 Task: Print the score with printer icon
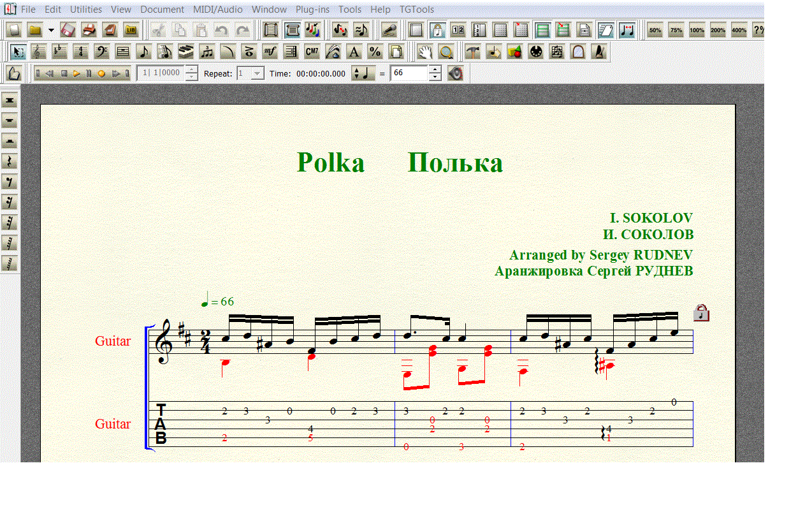tap(89, 30)
